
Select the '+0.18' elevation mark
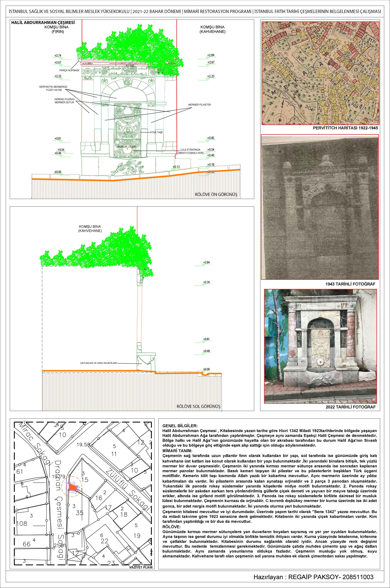[211, 165]
